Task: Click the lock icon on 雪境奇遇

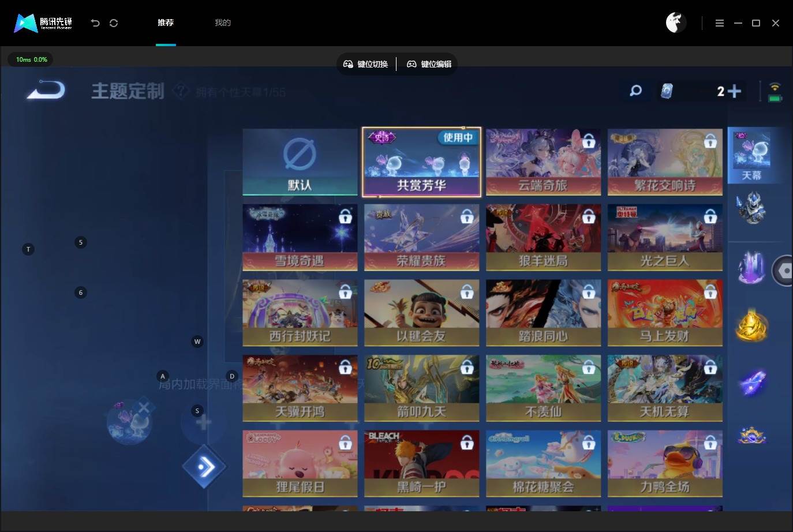Action: pyautogui.click(x=345, y=216)
